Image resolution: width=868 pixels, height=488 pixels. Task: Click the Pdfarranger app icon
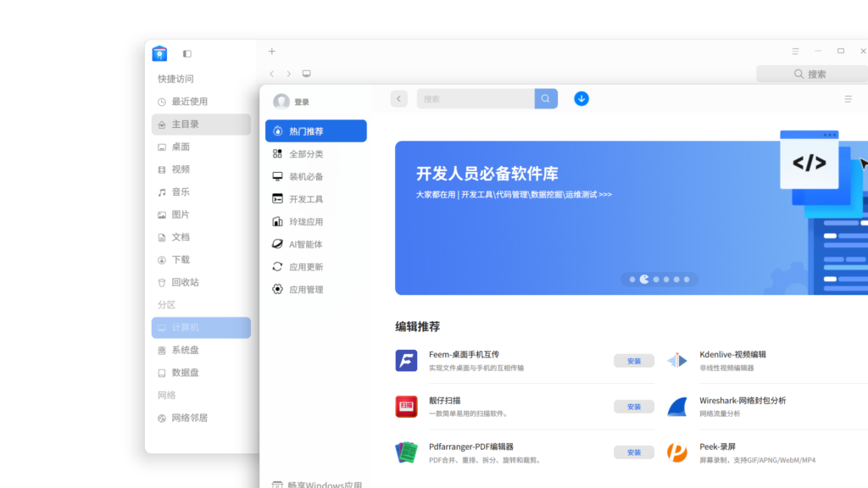406,452
